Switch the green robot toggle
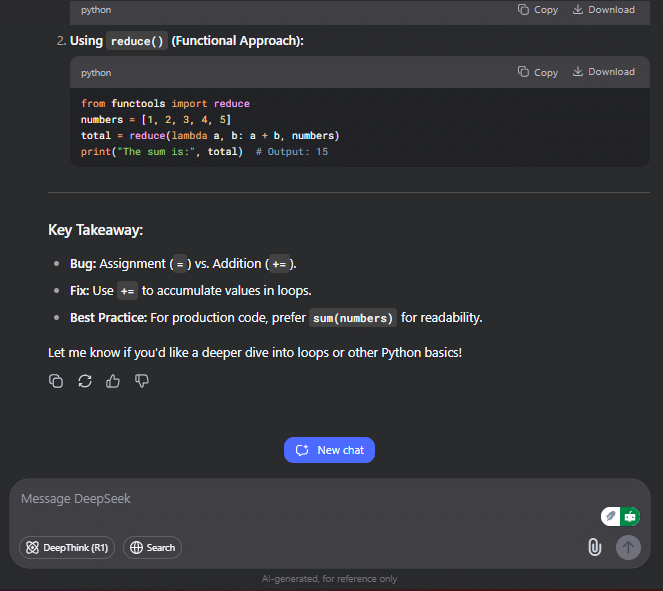663x591 pixels. point(630,516)
